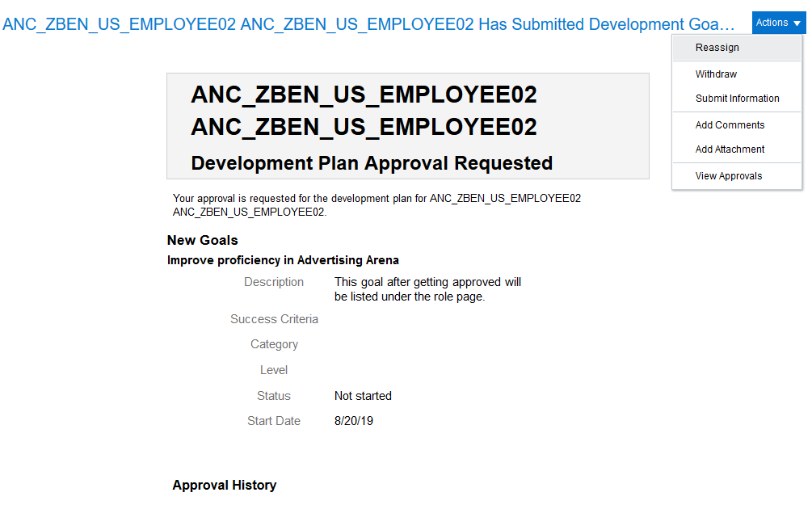
Task: Click the 8/20/19 start date value
Action: (353, 421)
